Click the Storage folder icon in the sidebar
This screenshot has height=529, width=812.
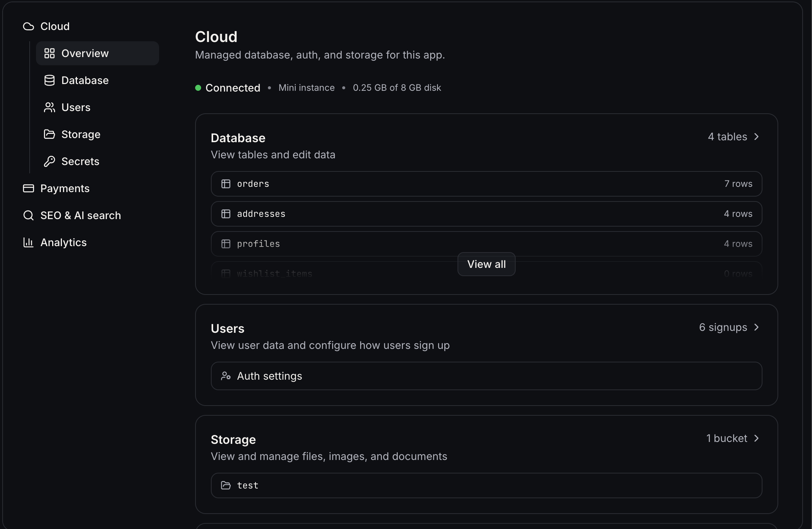coord(50,134)
